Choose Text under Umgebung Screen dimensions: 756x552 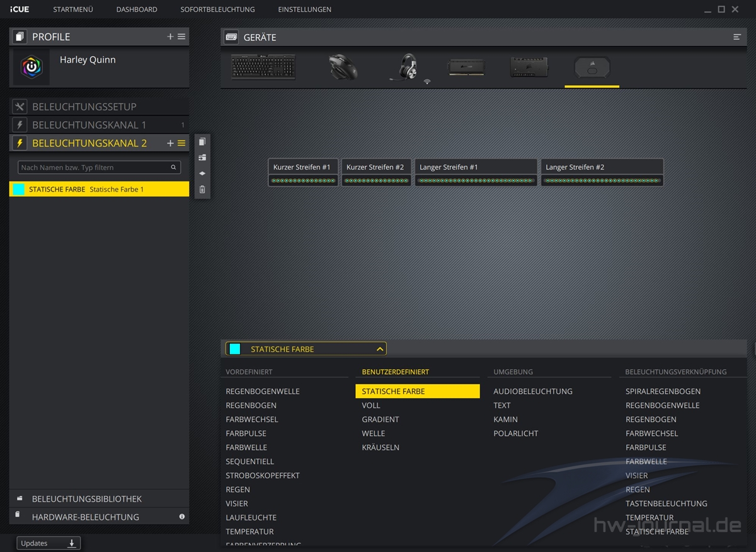coord(502,405)
